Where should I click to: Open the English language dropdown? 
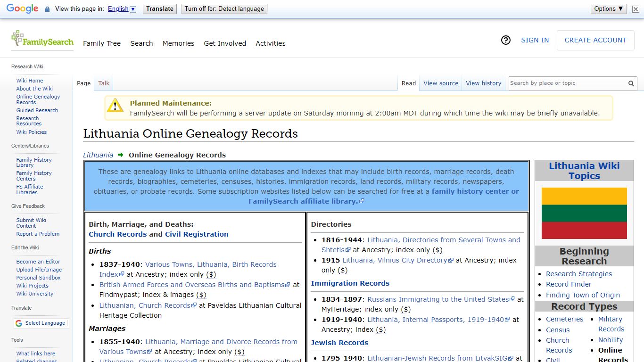(122, 9)
